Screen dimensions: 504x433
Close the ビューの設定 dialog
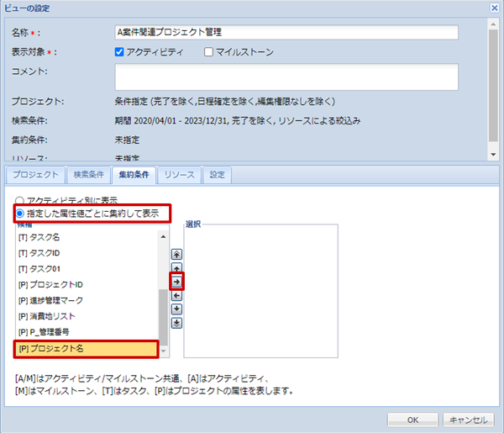tap(495, 8)
